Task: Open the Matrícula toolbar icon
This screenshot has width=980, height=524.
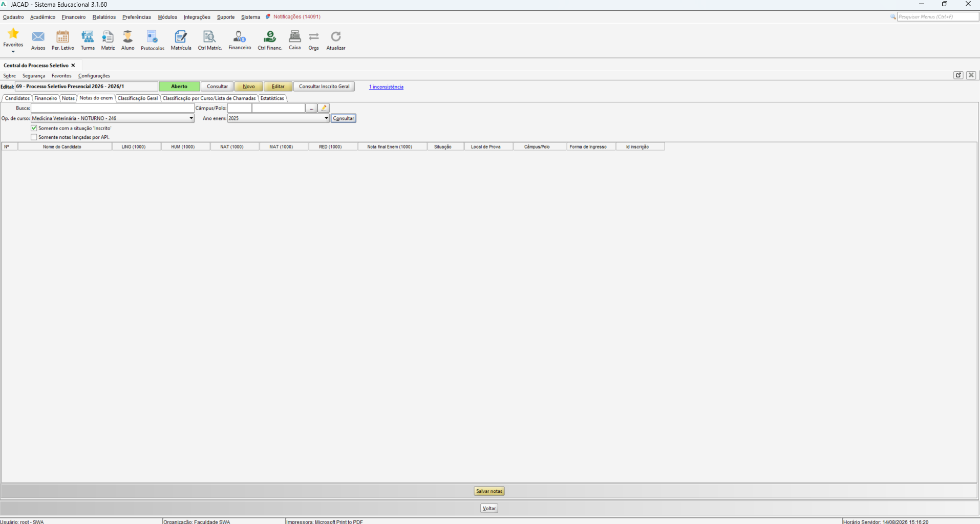Action: (181, 37)
